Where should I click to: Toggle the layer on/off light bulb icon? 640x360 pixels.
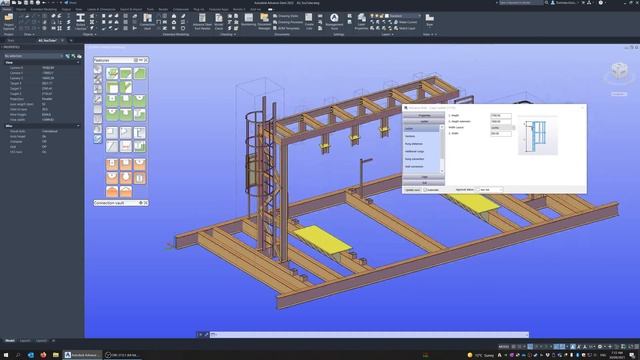click(372, 16)
